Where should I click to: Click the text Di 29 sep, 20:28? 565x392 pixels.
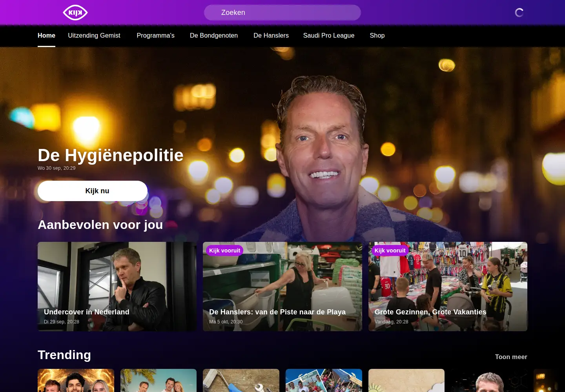click(62, 322)
